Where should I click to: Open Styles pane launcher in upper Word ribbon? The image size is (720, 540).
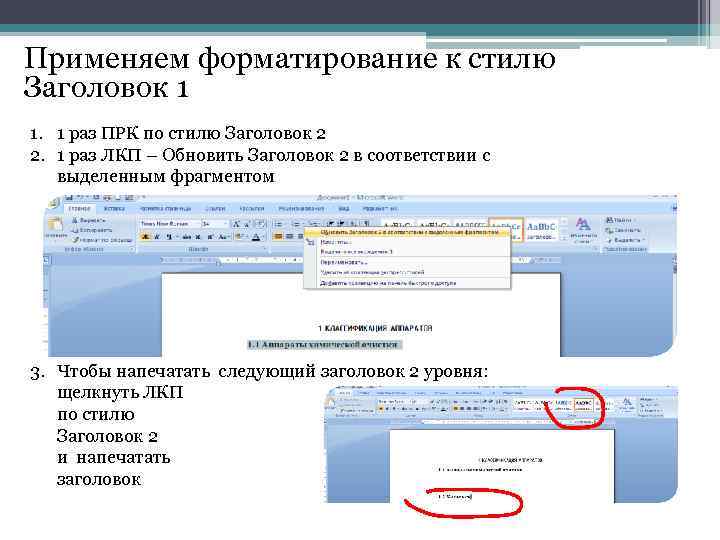[595, 248]
